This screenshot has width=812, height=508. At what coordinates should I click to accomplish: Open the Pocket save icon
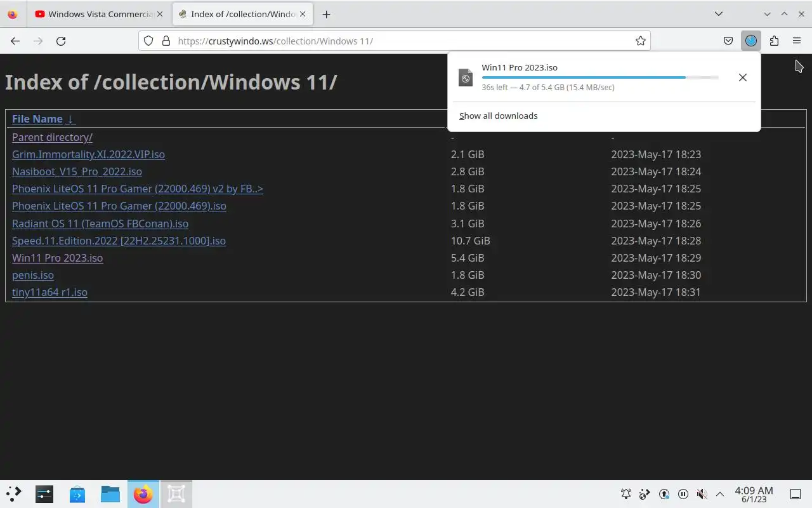[x=728, y=41]
